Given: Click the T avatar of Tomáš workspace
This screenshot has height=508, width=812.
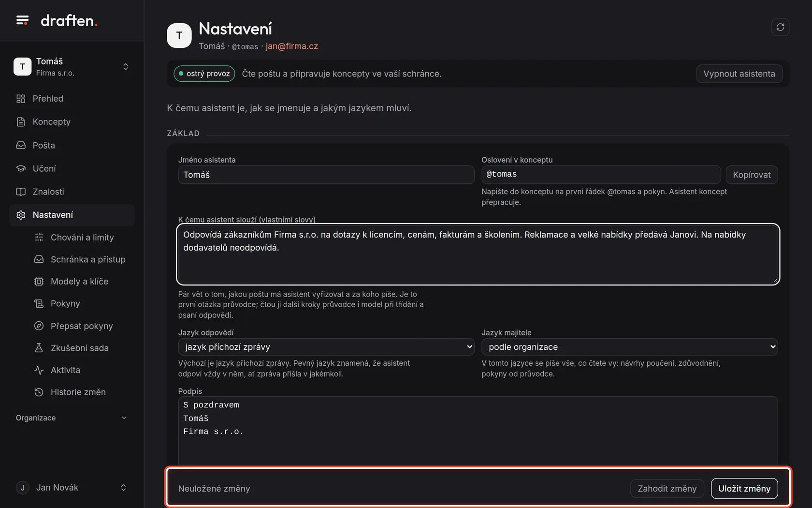Looking at the screenshot, I should [x=22, y=67].
